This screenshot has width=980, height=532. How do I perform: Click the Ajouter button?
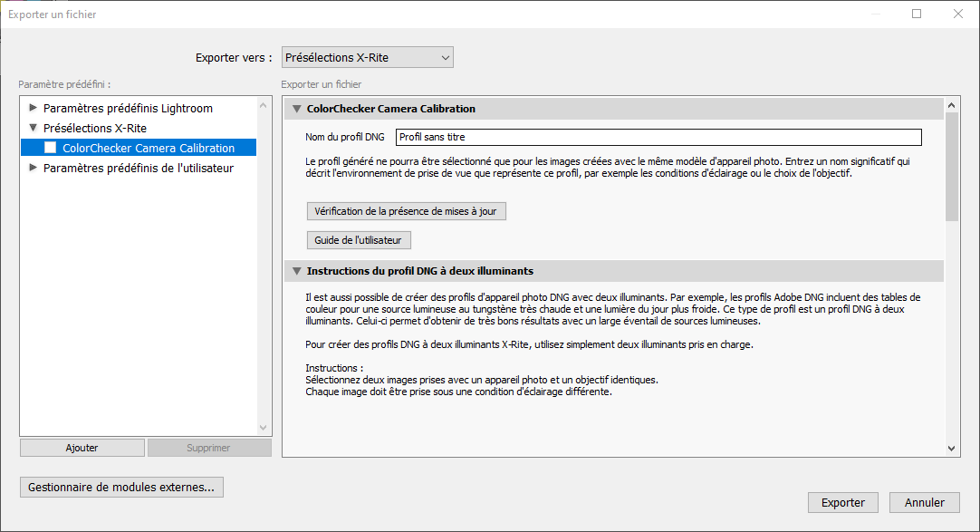pos(82,448)
